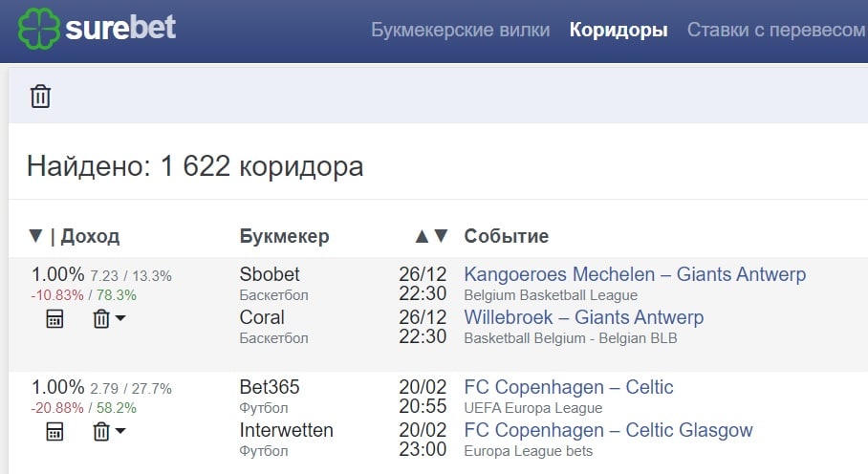The width and height of the screenshot is (868, 474).
Task: Sort events ascending with the up arrow
Action: 422,236
